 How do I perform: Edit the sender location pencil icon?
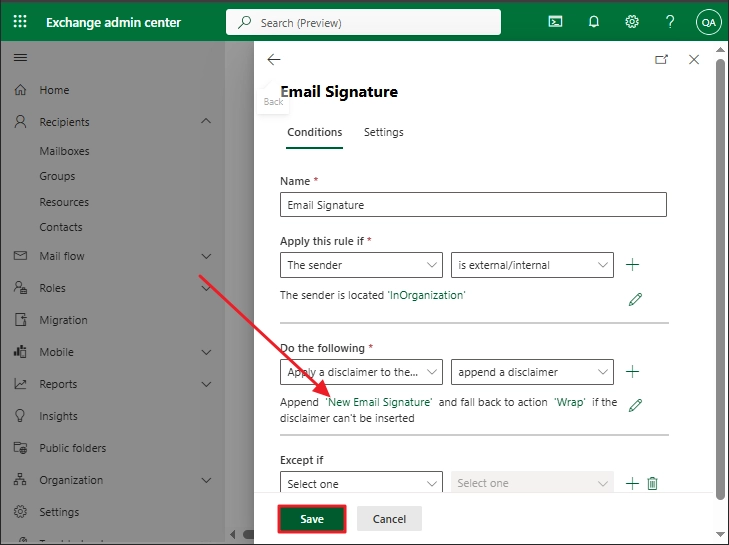635,299
